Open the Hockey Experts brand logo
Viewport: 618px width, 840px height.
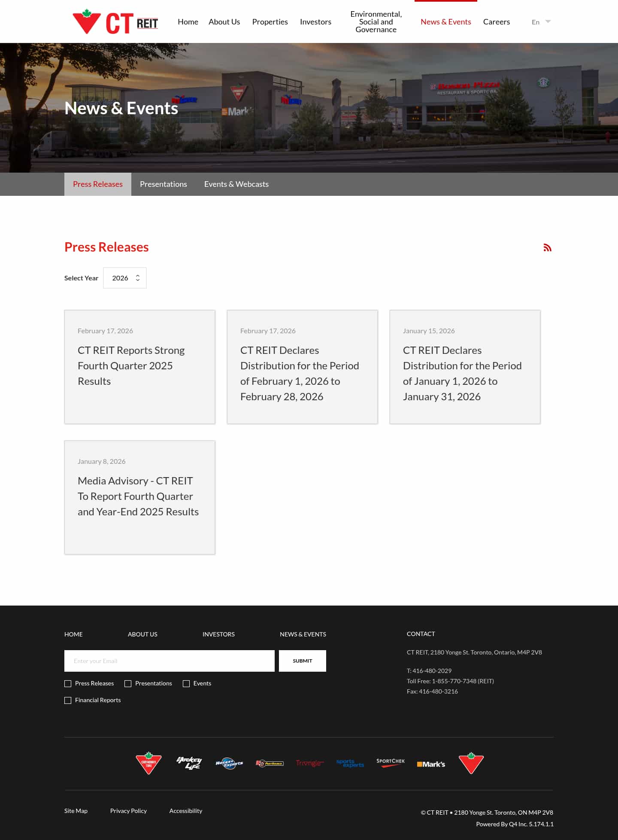pos(229,763)
